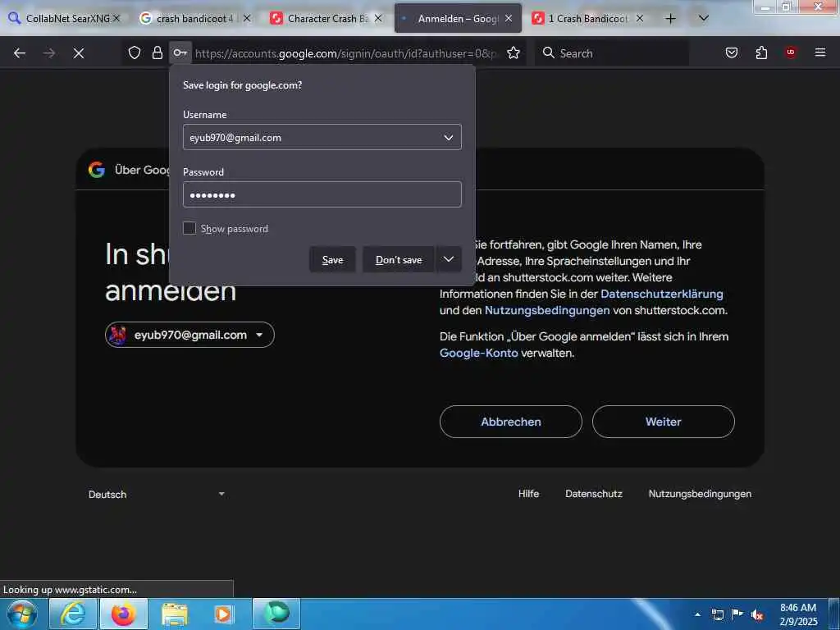
Task: Open the Nutzungsbedingungen link in paragraph
Action: (547, 310)
